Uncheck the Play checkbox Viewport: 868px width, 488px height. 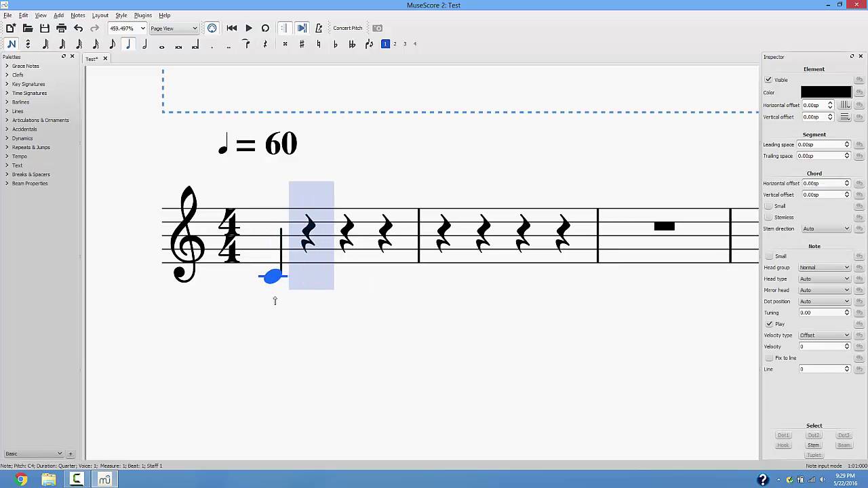[769, 324]
